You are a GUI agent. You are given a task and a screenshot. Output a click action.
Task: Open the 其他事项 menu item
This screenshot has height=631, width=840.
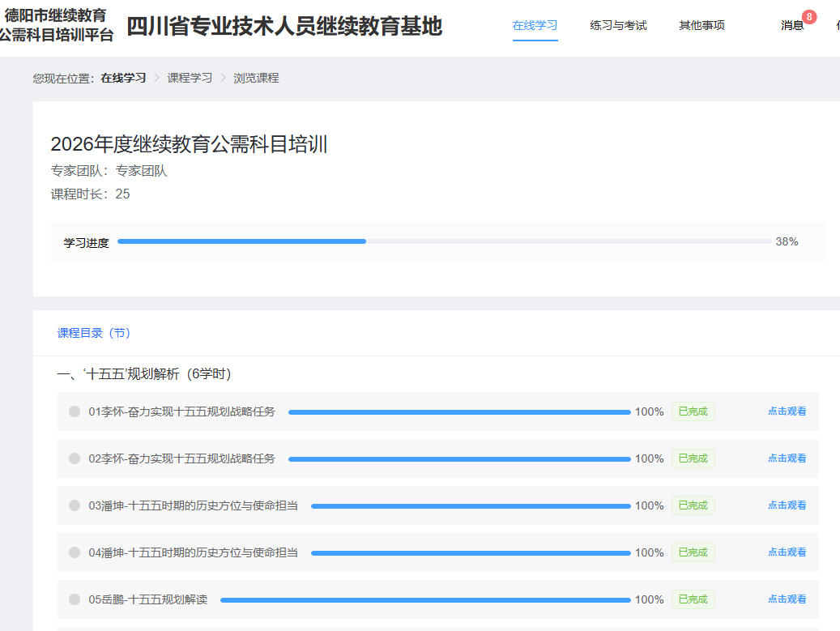tap(701, 25)
